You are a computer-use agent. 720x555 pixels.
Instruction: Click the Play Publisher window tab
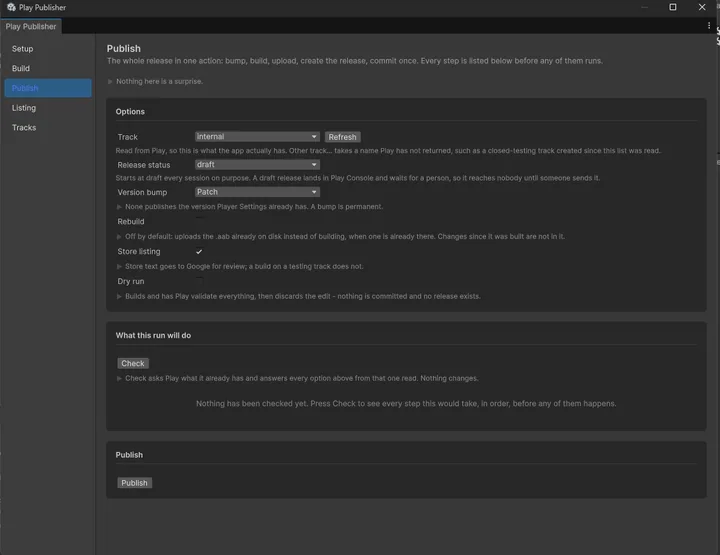tap(31, 27)
